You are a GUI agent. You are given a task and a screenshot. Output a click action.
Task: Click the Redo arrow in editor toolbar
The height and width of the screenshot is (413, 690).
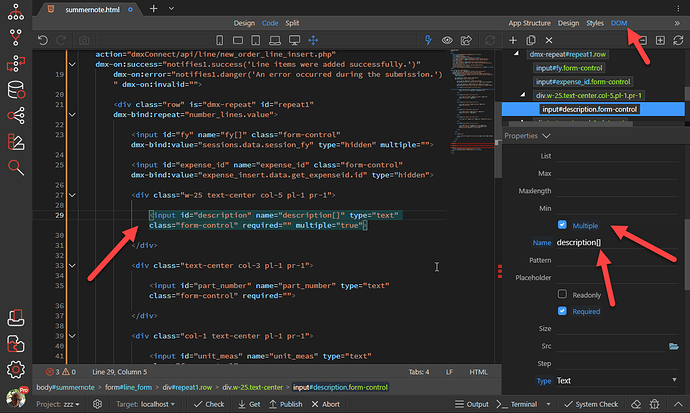point(61,40)
